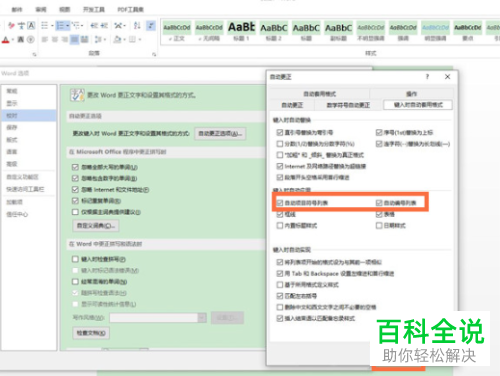Click the align right icon

65,40
